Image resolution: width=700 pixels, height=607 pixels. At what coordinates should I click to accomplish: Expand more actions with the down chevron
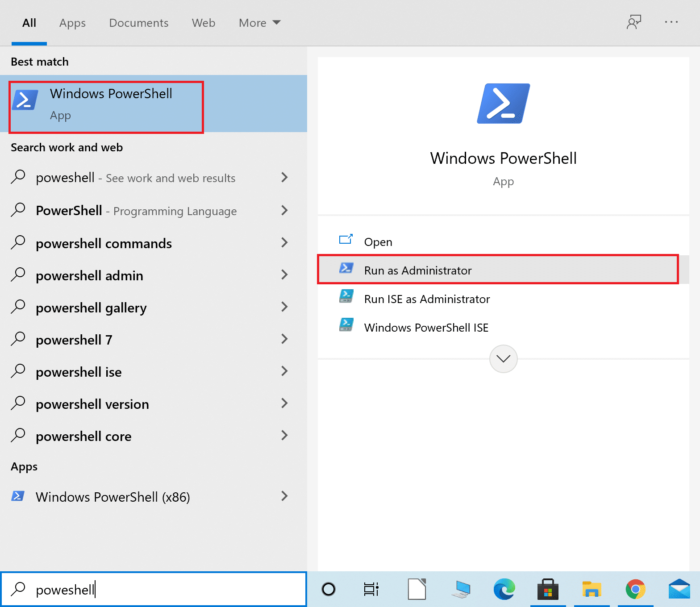pyautogui.click(x=504, y=359)
